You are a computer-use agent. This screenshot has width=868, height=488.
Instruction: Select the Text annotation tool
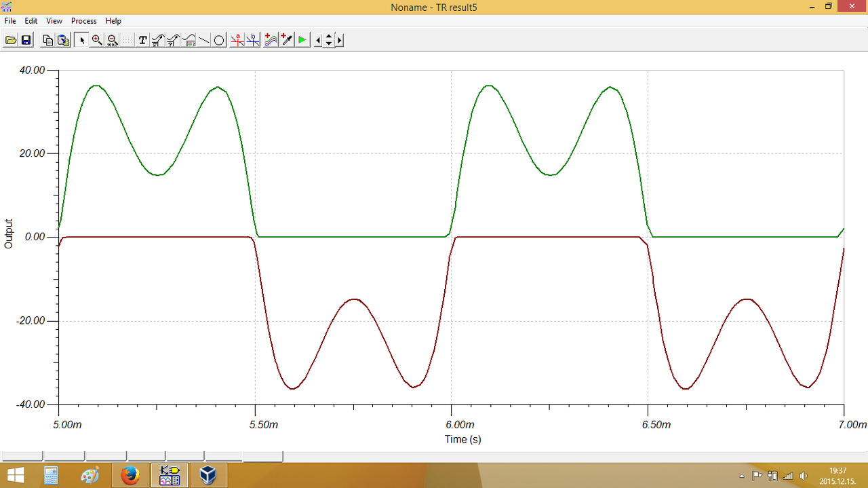tap(142, 40)
